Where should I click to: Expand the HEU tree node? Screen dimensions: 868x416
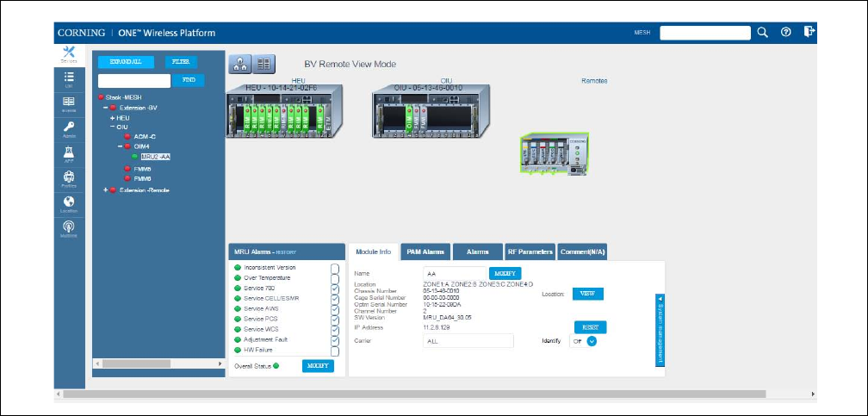tap(112, 118)
